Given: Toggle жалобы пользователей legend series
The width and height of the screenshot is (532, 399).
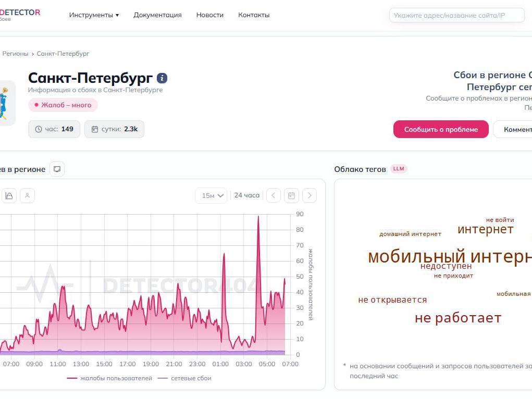Looking at the screenshot, I should (x=109, y=378).
